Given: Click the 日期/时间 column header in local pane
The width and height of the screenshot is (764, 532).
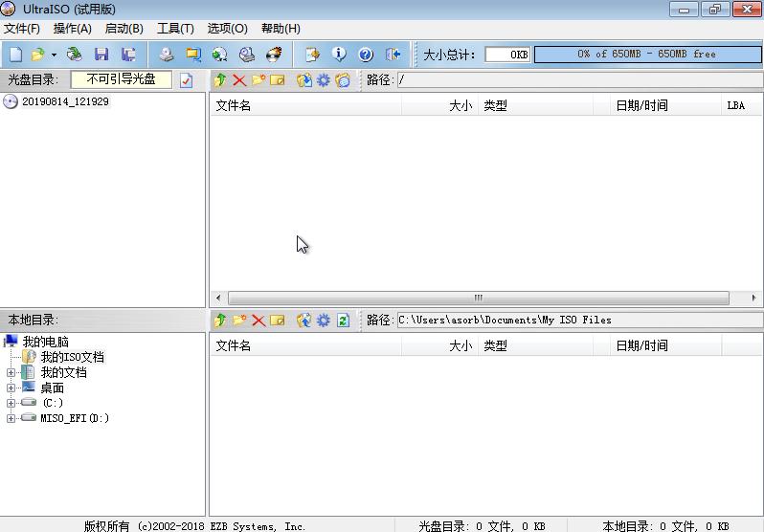Looking at the screenshot, I should (665, 345).
